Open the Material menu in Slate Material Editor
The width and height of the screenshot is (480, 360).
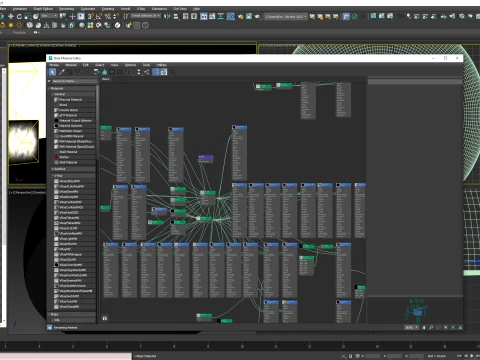coord(71,65)
